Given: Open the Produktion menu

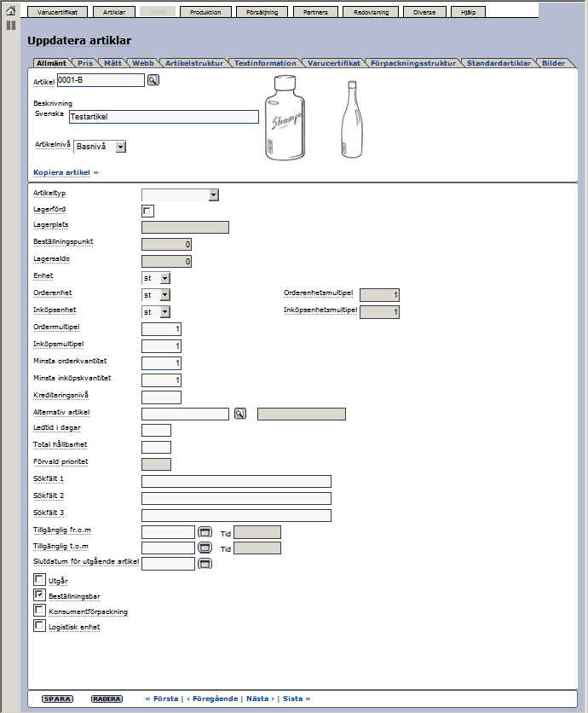Looking at the screenshot, I should [205, 12].
